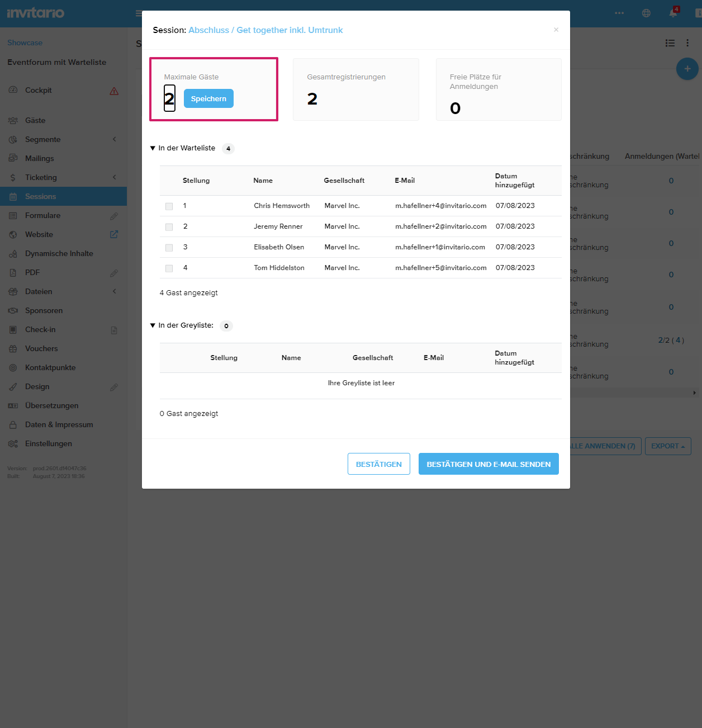Click the notification bell icon

(x=673, y=13)
